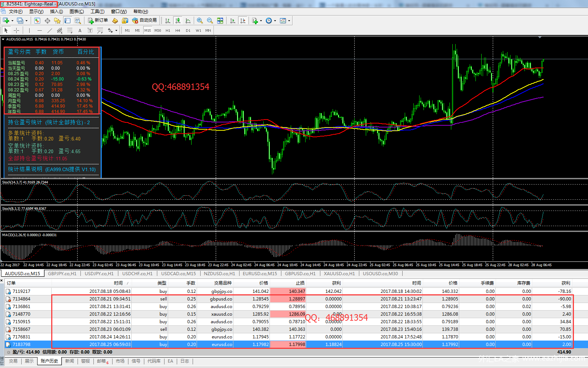Viewport: 588px width, 368px height.
Task: Toggle the chart shift icon
Action: point(243,21)
